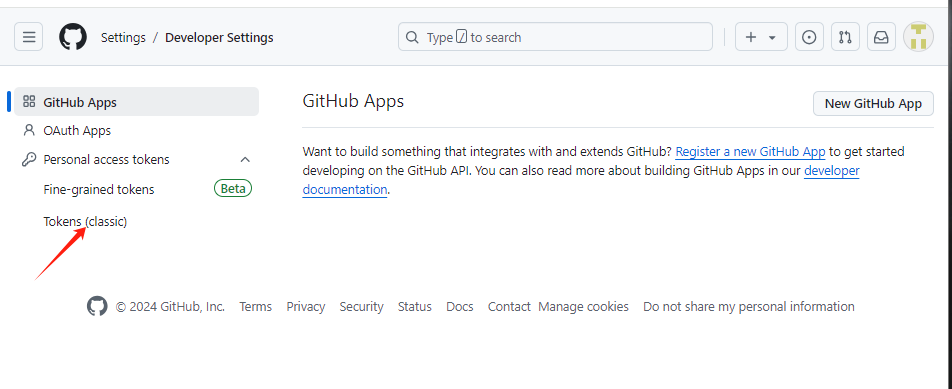Click Manage cookies in footer
The width and height of the screenshot is (952, 389).
coord(583,306)
